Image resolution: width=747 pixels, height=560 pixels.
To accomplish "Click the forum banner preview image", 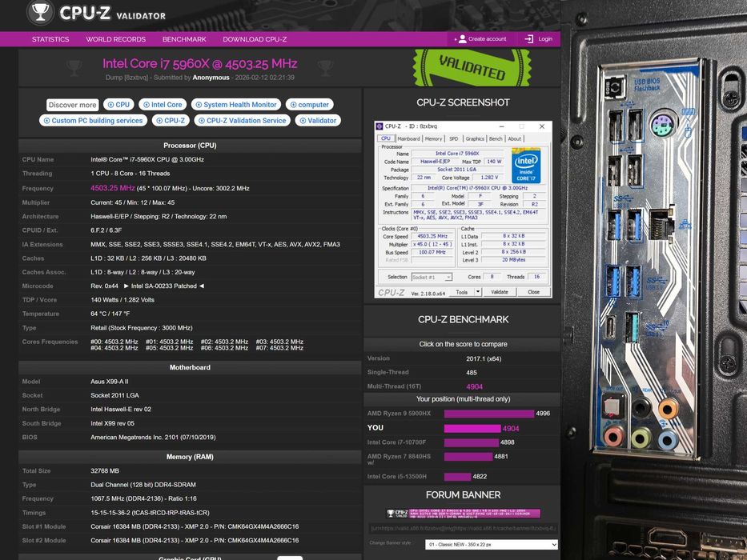I will 463,513.
